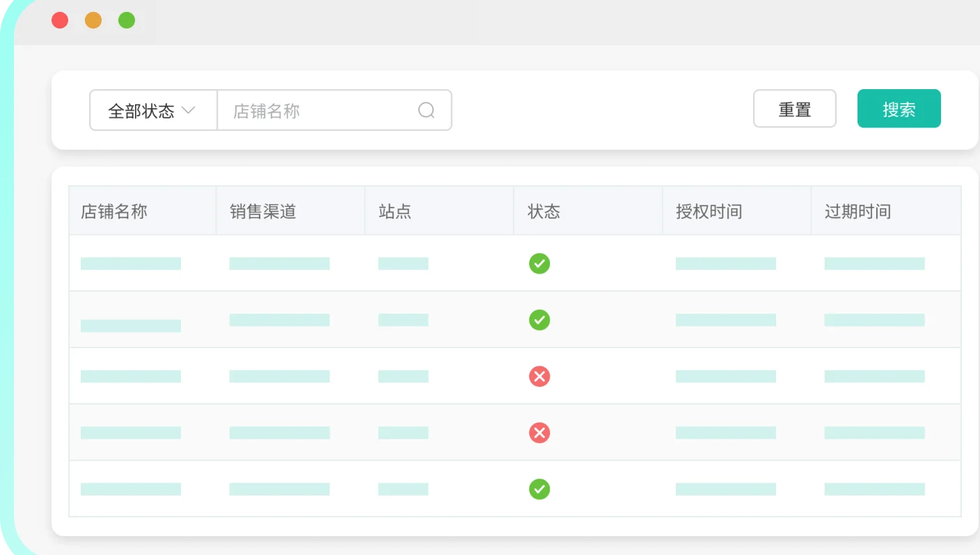This screenshot has width=980, height=555.
Task: Click the red close window button
Action: [60, 20]
